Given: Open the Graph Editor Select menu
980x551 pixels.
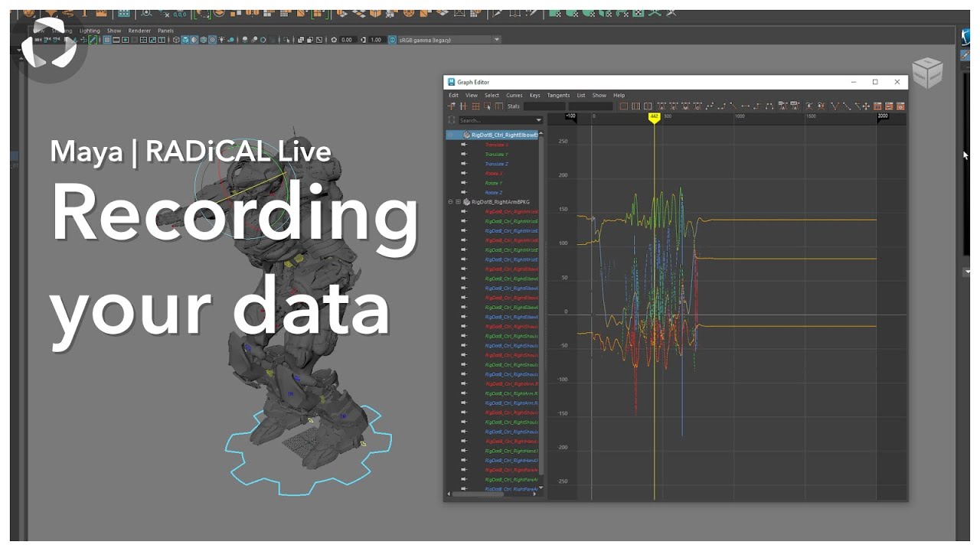Looking at the screenshot, I should [492, 96].
